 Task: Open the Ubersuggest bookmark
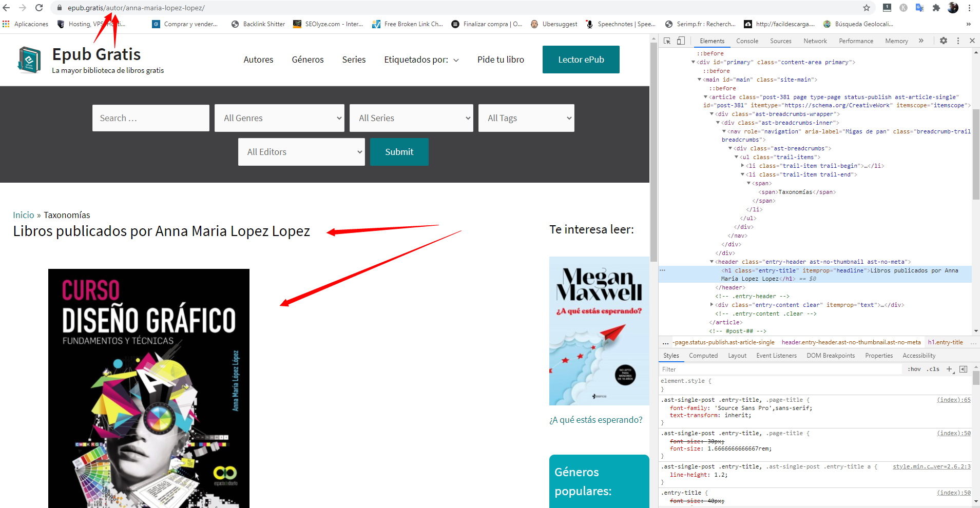pos(554,24)
